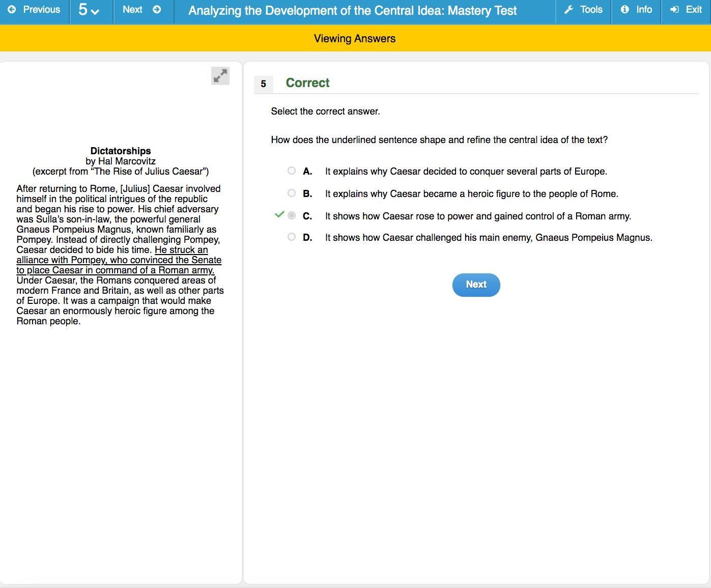Click the excerpt source line 'The Rise of Julius Caesar'
The height and width of the screenshot is (588, 711).
(x=121, y=171)
